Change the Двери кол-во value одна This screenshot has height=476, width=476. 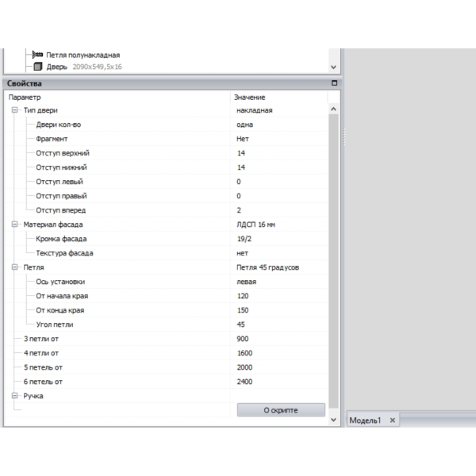(x=279, y=125)
